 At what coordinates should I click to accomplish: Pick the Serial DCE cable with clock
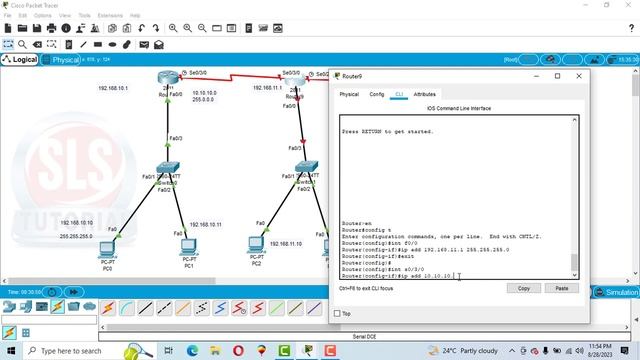pos(239,308)
